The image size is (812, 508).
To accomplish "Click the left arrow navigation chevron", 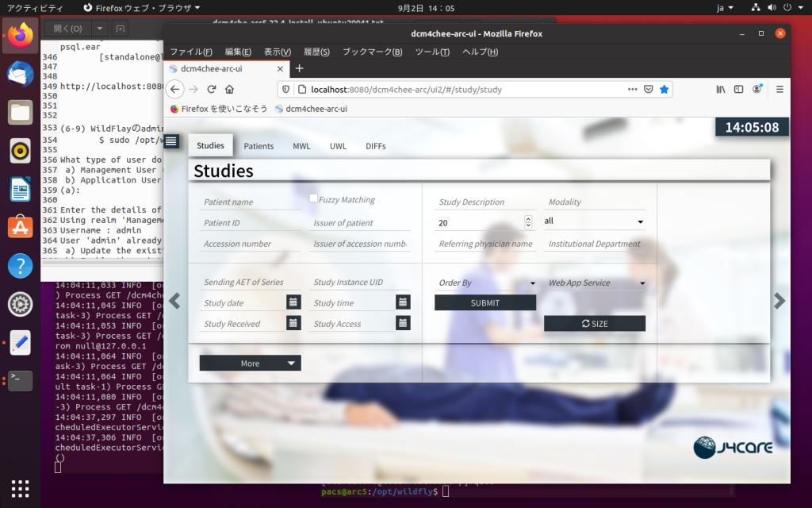I will pyautogui.click(x=175, y=301).
